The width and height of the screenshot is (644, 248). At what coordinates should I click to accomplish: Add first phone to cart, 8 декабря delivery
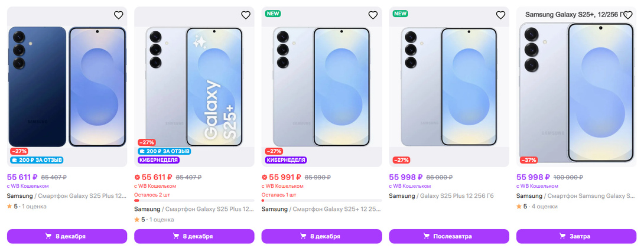point(67,236)
